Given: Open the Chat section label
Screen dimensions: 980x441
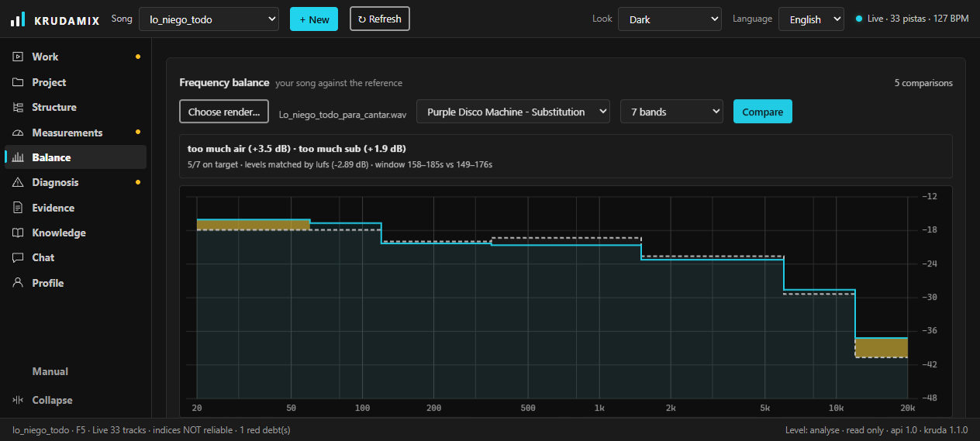Looking at the screenshot, I should (43, 257).
